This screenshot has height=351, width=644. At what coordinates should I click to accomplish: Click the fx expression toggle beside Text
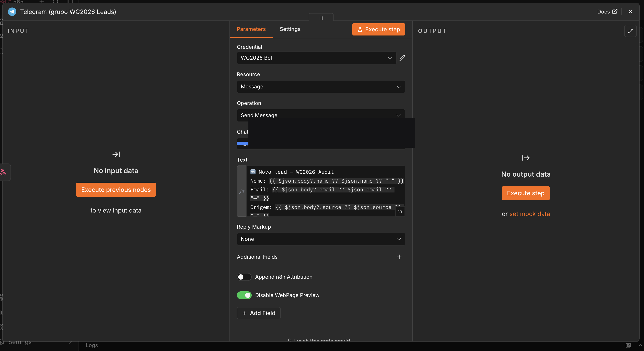pos(242,191)
